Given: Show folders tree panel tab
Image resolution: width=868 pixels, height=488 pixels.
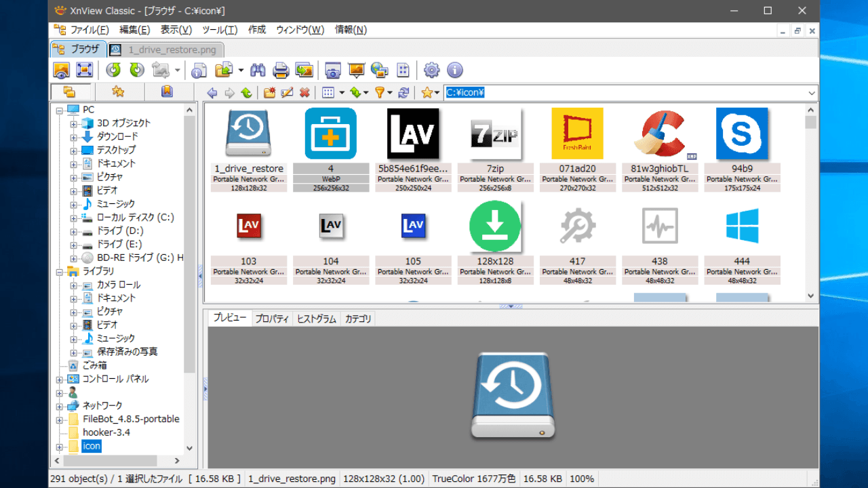Looking at the screenshot, I should [69, 92].
